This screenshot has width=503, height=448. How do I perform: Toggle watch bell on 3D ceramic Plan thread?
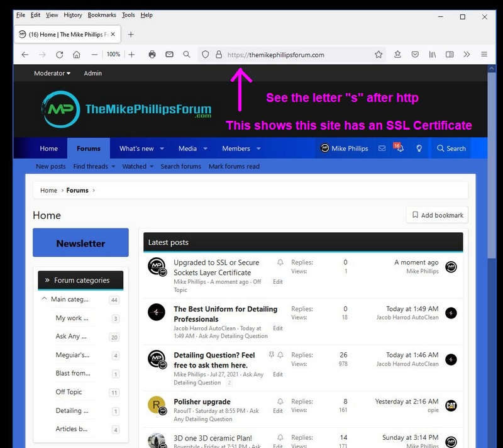[280, 437]
